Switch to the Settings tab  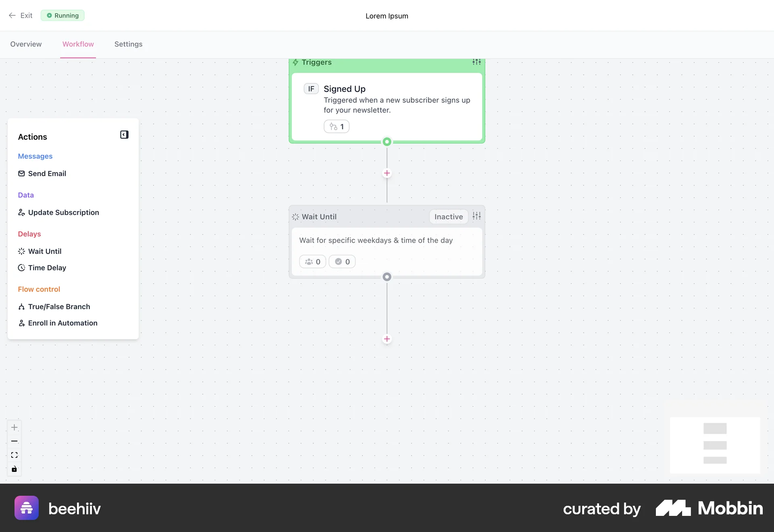coord(128,44)
